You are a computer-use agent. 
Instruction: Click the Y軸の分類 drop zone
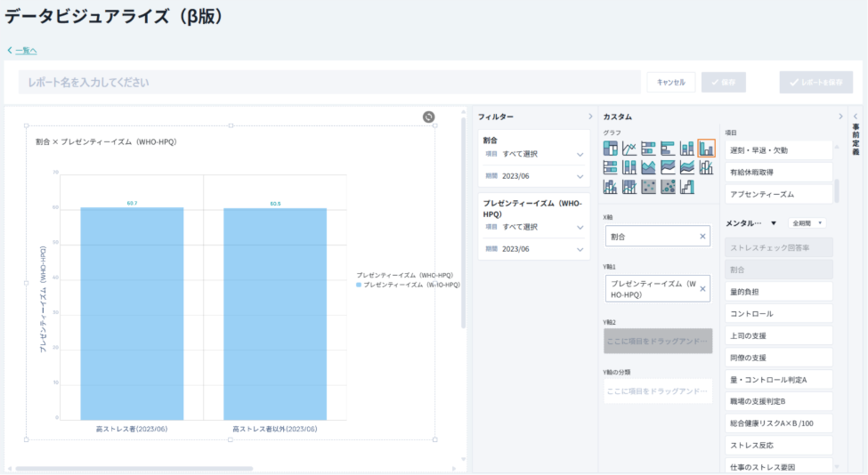tap(658, 391)
